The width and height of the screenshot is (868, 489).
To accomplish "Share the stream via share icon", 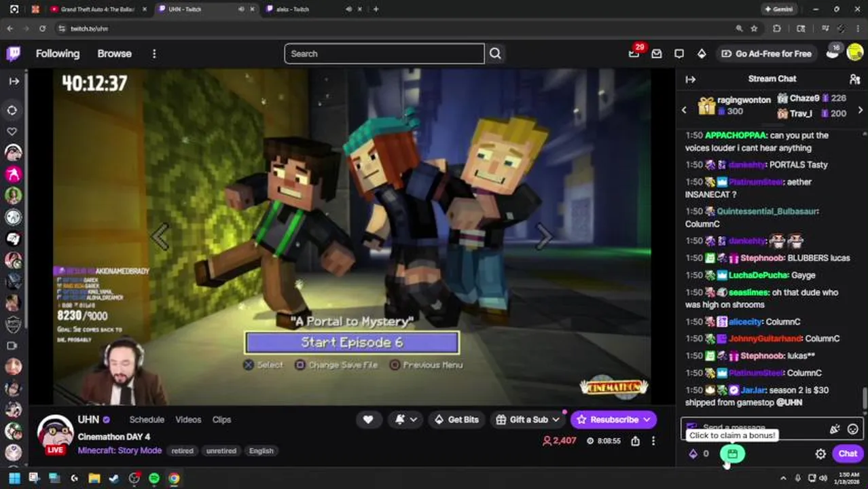I will pos(635,441).
